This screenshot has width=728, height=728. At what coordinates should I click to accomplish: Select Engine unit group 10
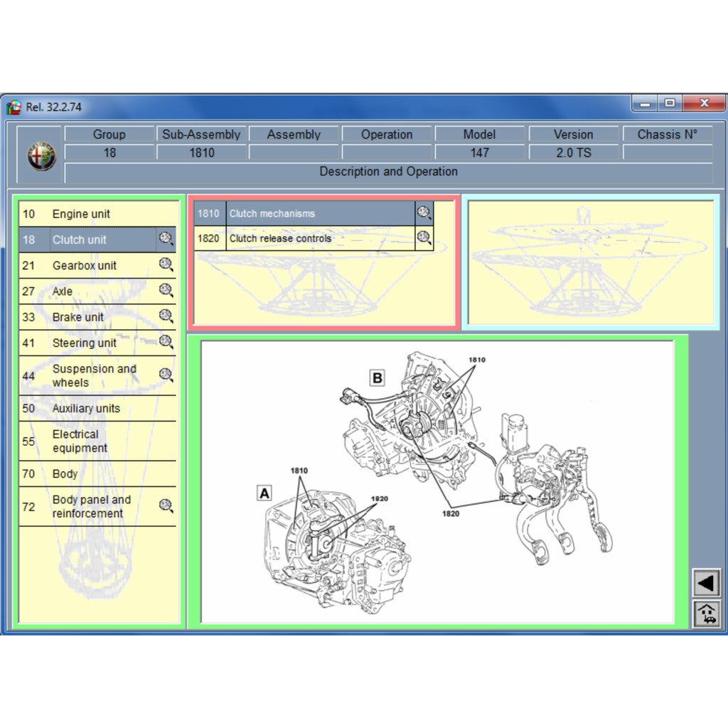81,214
